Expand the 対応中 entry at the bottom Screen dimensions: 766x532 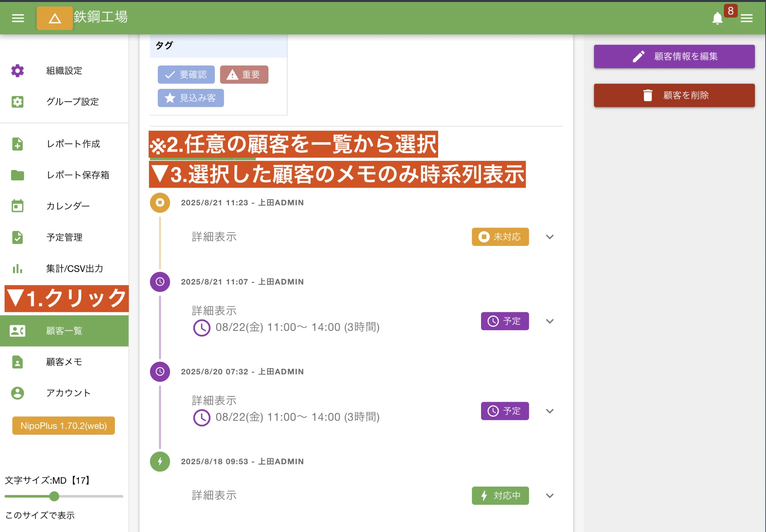(x=550, y=496)
